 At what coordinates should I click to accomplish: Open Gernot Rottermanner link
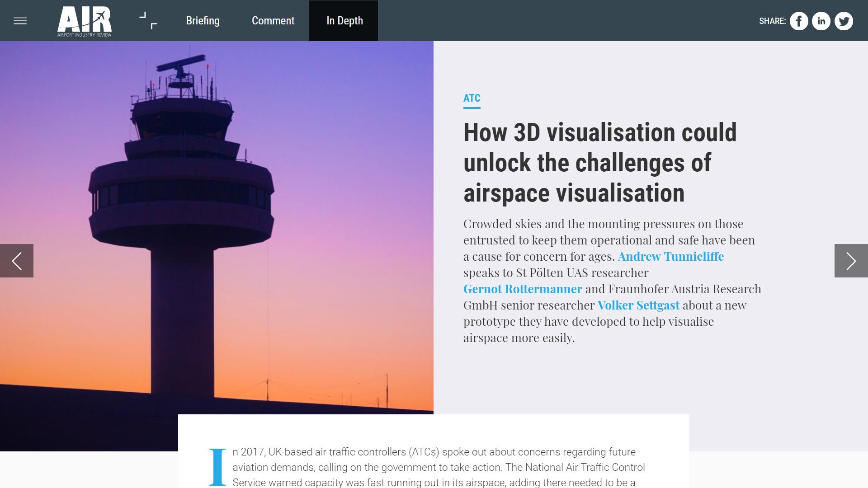[x=523, y=289]
